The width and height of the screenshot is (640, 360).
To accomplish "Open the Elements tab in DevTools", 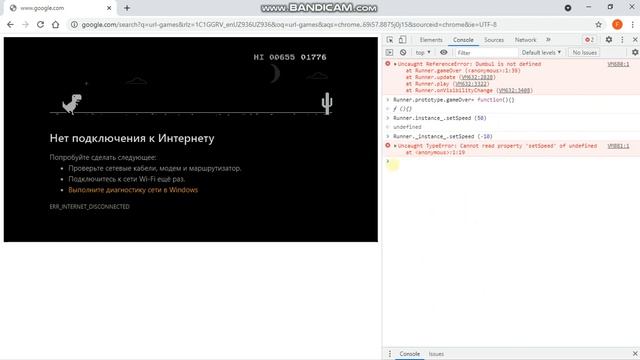I will tap(431, 40).
